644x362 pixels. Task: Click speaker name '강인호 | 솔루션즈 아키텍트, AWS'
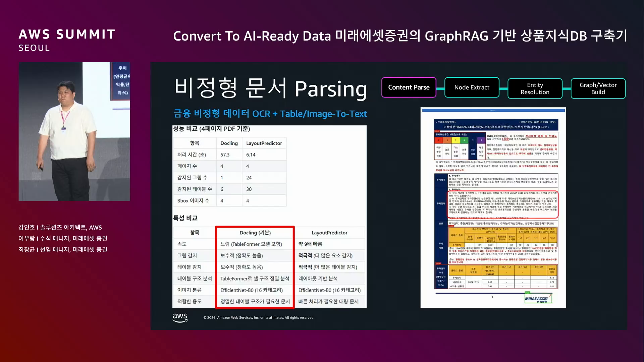(60, 227)
